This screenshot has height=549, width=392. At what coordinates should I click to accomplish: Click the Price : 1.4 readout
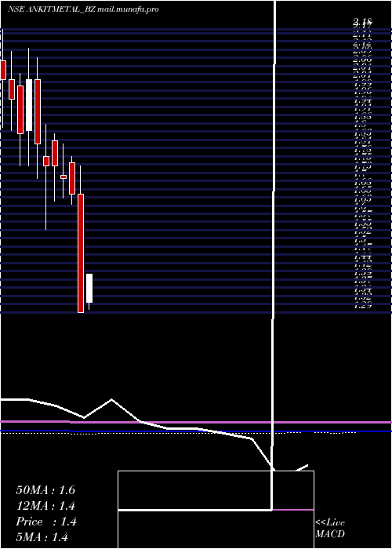(45, 522)
